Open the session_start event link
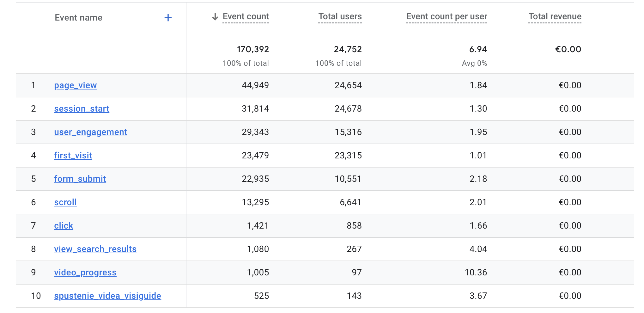Viewport: 644px width, 313px height. click(x=82, y=109)
